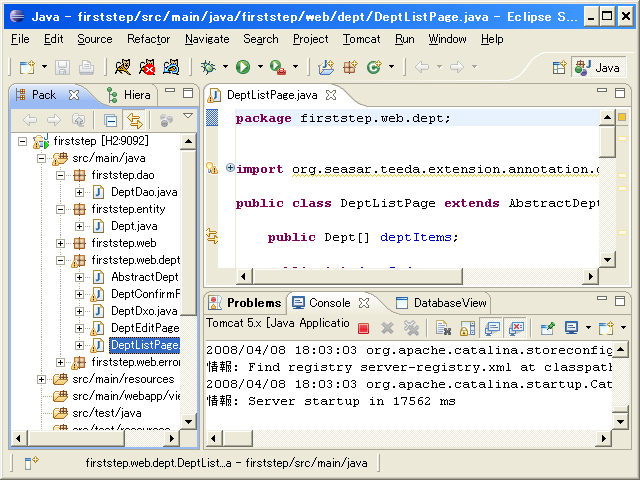Toggle show console on standard out change

(x=492, y=327)
